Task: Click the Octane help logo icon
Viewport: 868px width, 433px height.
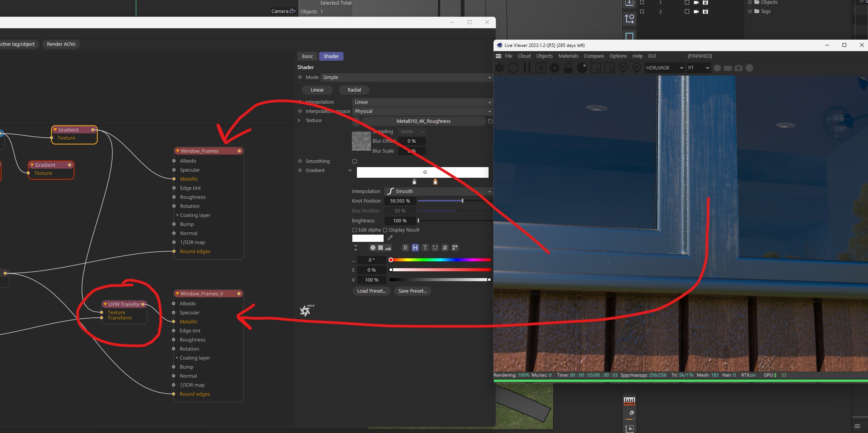Action: tap(305, 311)
